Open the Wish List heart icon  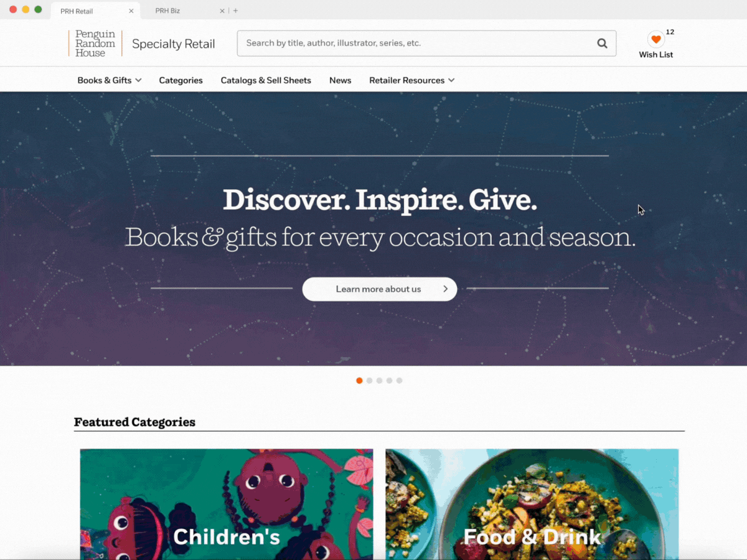(655, 40)
